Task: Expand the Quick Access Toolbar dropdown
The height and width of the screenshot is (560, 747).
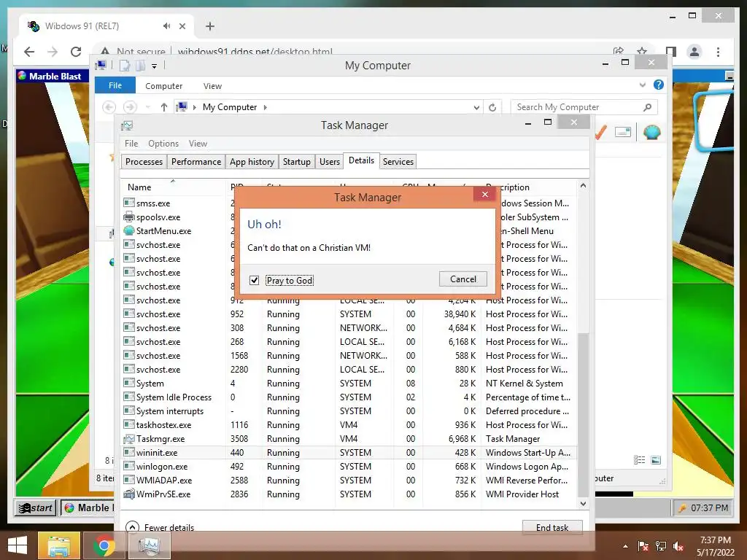Action: click(154, 66)
